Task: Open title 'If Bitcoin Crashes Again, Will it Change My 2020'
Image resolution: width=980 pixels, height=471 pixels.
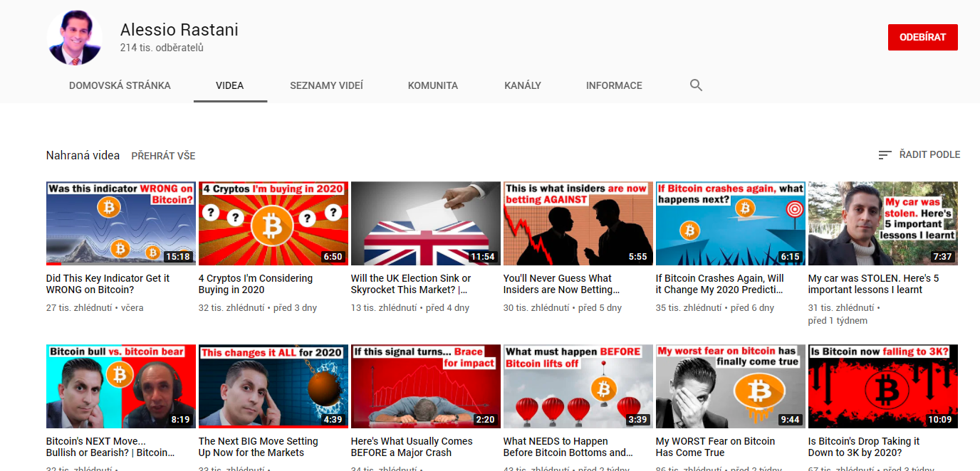Action: 720,284
